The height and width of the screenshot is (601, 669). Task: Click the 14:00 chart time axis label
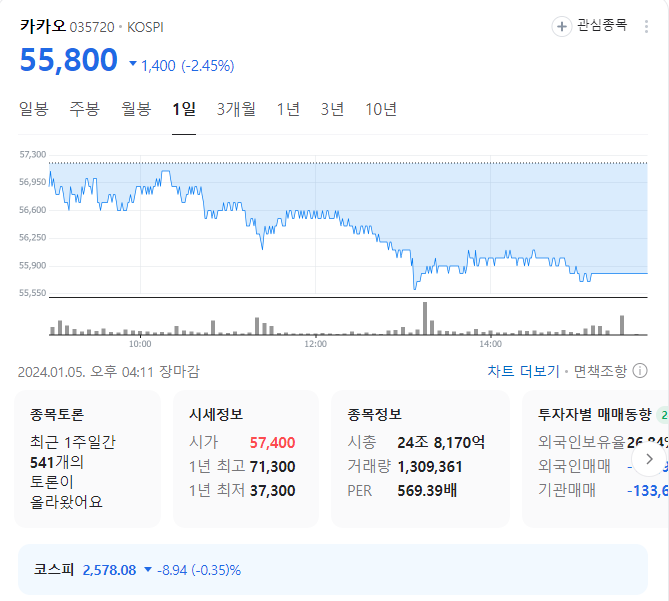tap(490, 344)
